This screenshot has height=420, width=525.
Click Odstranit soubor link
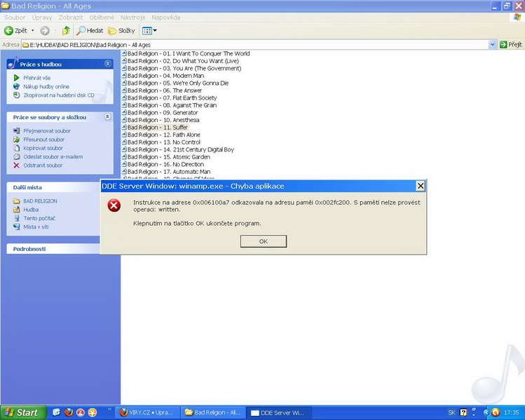pyautogui.click(x=43, y=165)
